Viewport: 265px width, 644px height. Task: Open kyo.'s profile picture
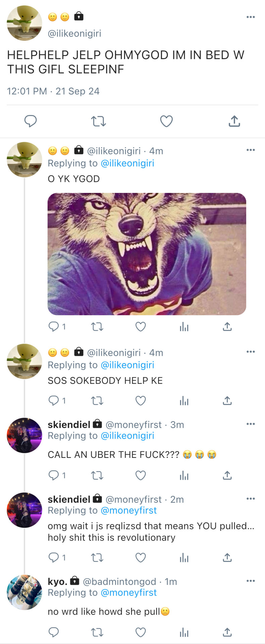(x=24, y=592)
